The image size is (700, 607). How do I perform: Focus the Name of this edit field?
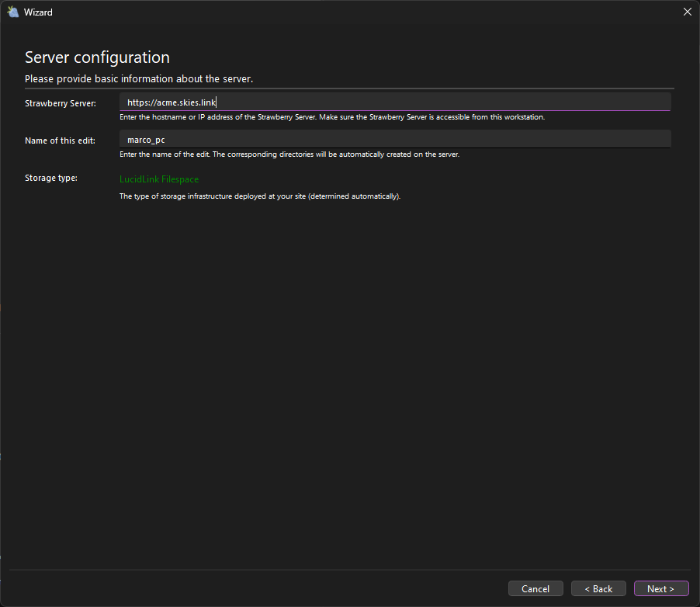[x=394, y=140]
